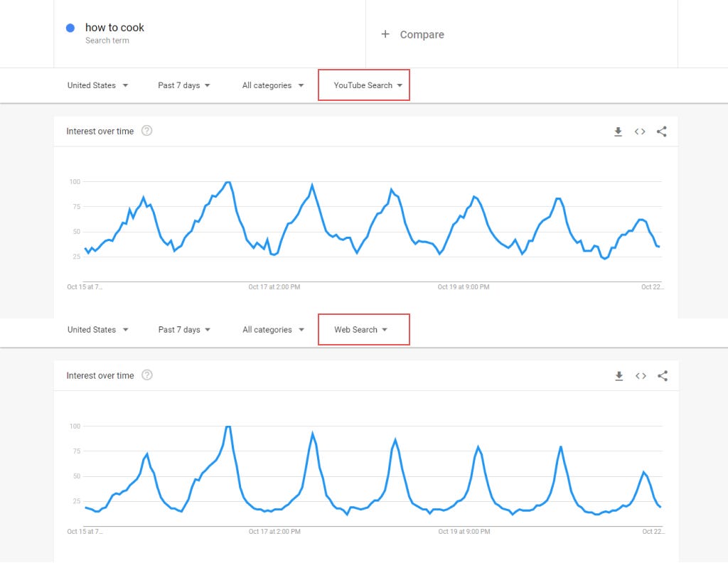Share the Web Search interest chart
Screen dimensions: 728x563
click(x=662, y=376)
